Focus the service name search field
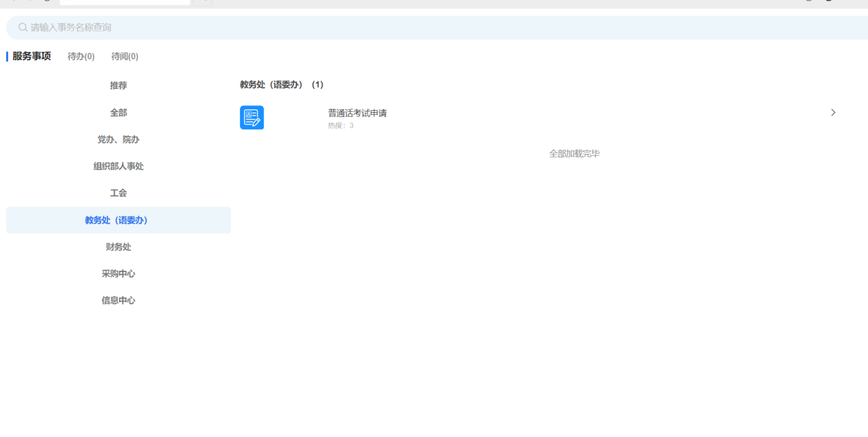Viewport: 868px width, 437px height. point(410,27)
